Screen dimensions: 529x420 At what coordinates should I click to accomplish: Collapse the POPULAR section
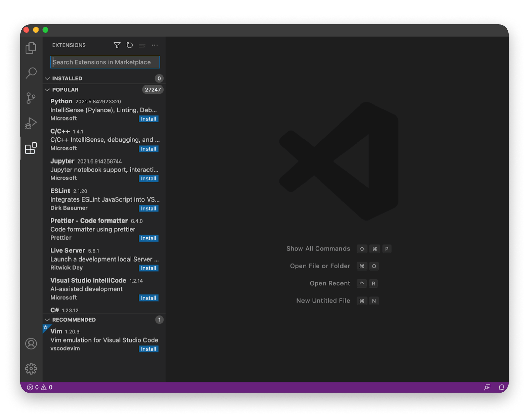point(47,90)
